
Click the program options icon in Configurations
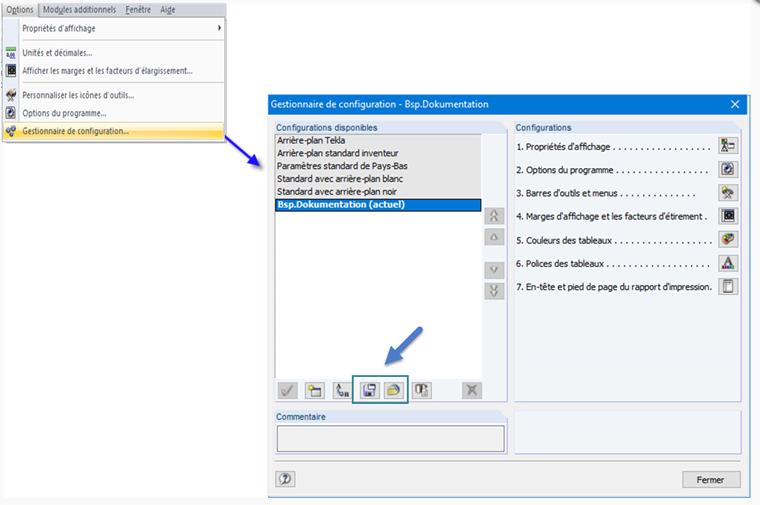click(728, 169)
